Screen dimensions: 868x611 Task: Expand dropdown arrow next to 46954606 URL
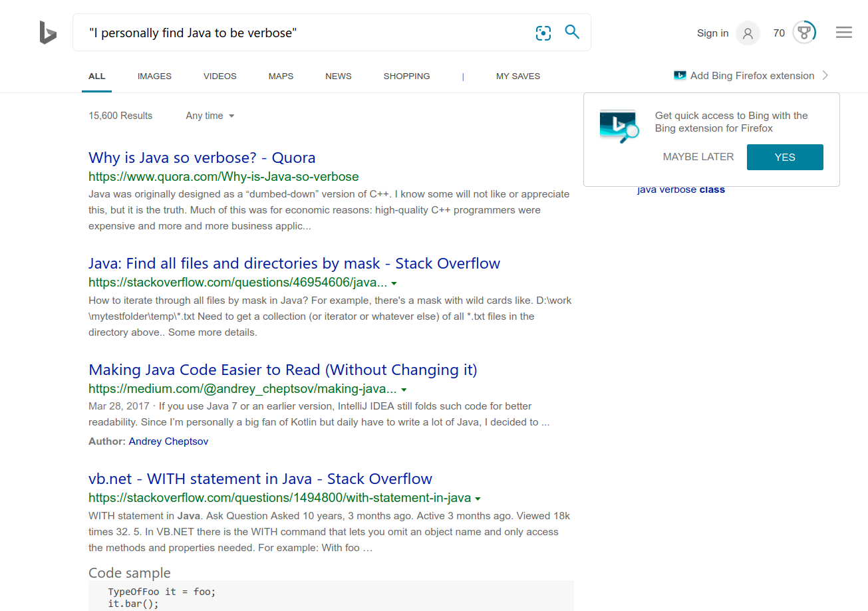[394, 283]
